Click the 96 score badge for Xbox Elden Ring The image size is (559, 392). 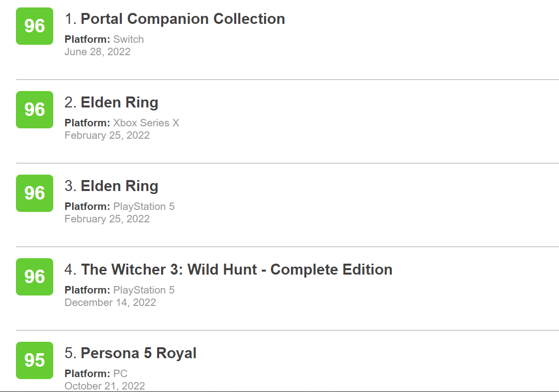pos(34,109)
